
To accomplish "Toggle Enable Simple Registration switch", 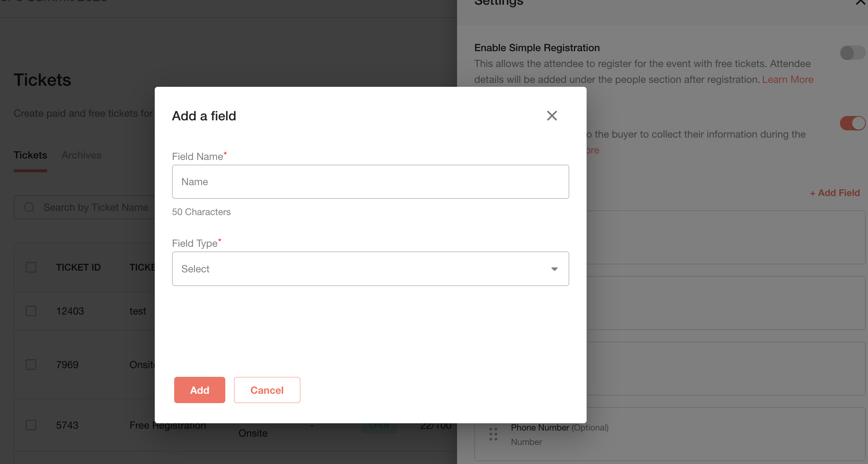I will click(x=852, y=53).
